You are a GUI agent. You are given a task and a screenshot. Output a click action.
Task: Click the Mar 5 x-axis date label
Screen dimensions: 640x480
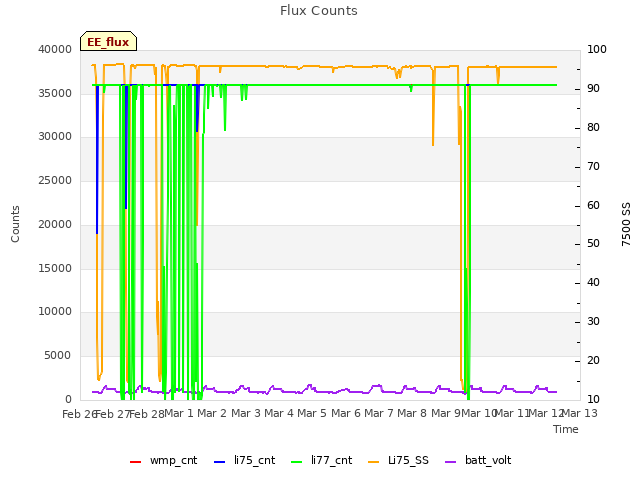(312, 413)
